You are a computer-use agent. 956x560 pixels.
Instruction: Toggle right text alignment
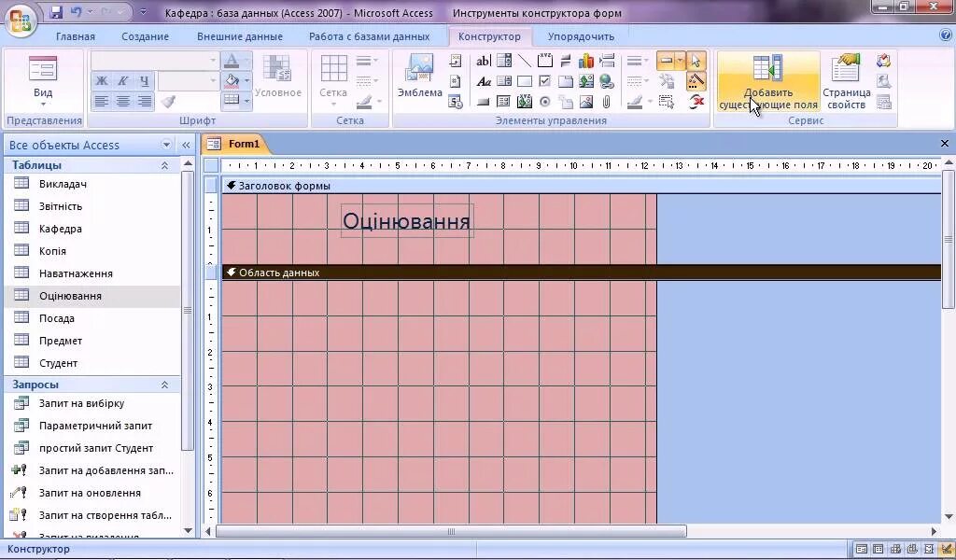click(x=144, y=101)
